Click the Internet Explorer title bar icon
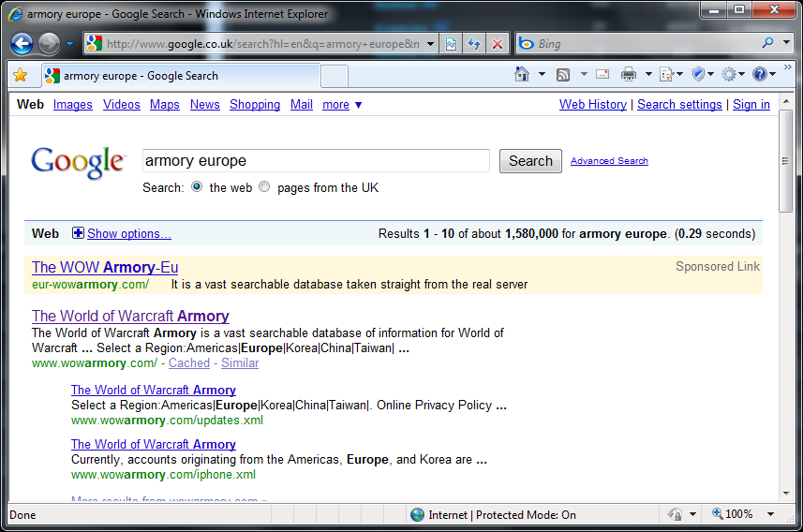 16,14
